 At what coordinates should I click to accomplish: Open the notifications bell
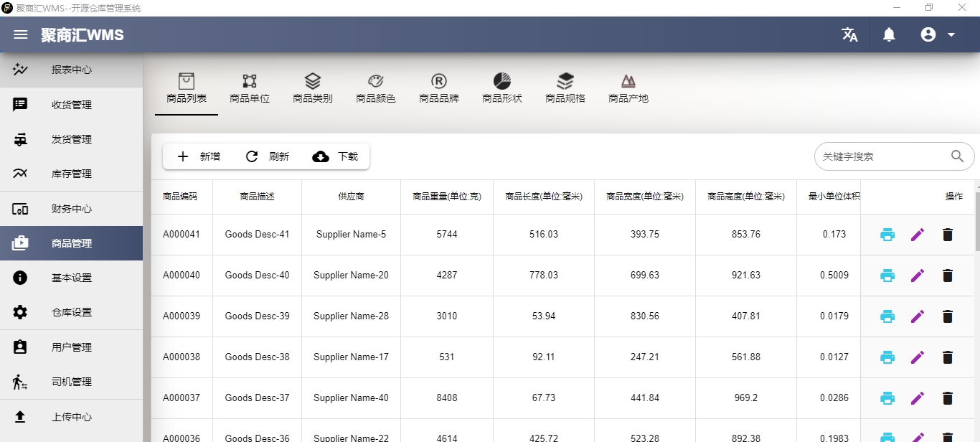[888, 34]
